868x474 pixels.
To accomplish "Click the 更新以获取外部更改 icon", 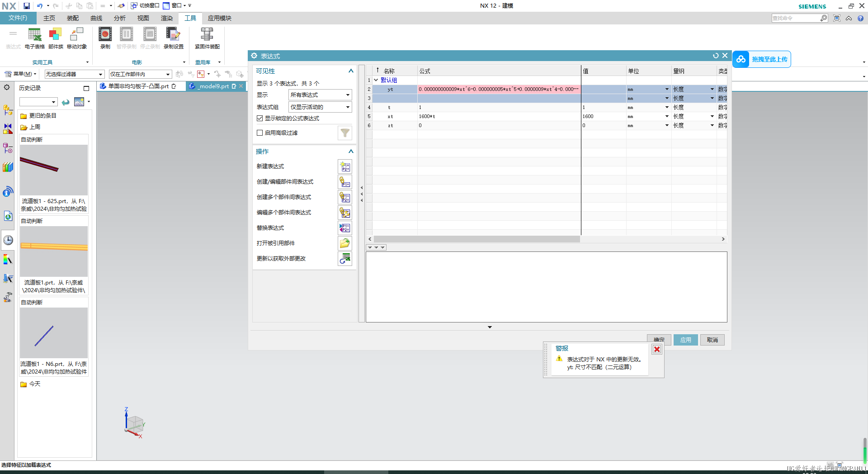I will pos(345,259).
